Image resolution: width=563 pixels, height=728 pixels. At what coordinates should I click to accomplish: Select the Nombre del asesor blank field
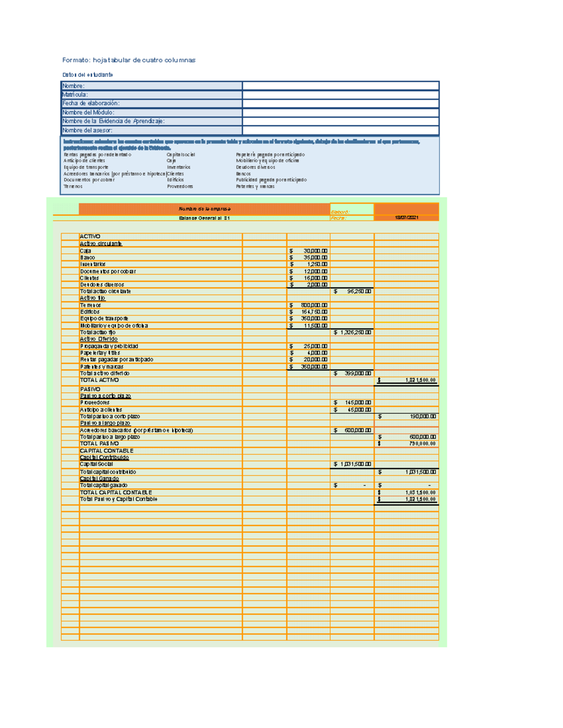pos(340,130)
